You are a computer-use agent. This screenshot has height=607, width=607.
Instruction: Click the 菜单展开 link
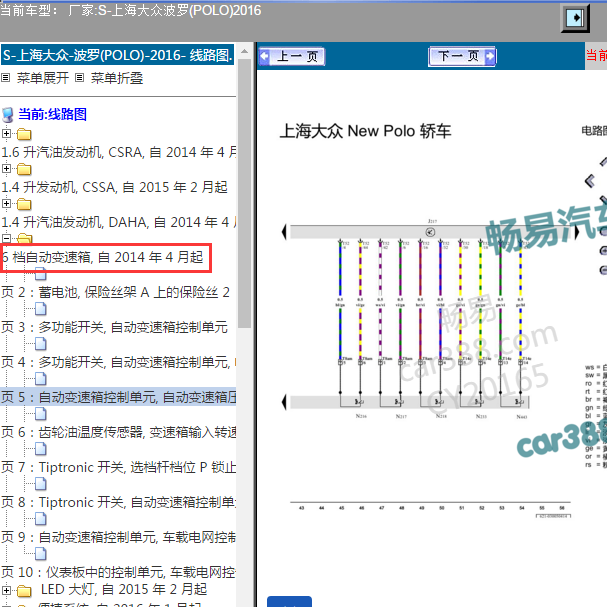tap(43, 78)
